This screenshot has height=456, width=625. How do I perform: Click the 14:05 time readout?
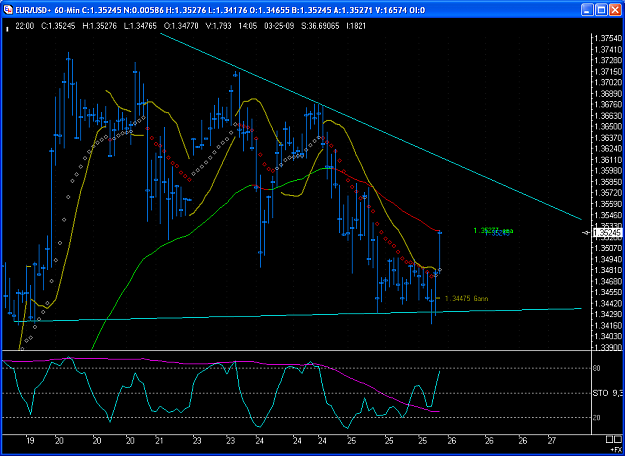(x=247, y=27)
